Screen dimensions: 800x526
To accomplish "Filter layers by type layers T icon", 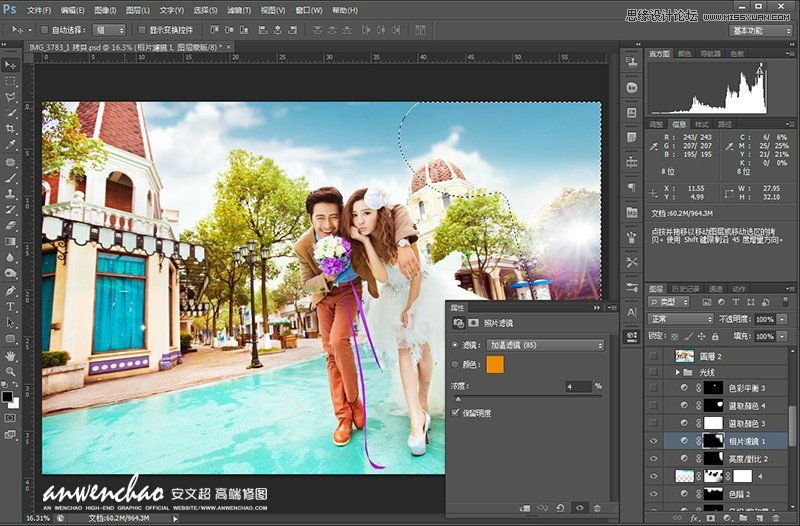I will (x=736, y=302).
